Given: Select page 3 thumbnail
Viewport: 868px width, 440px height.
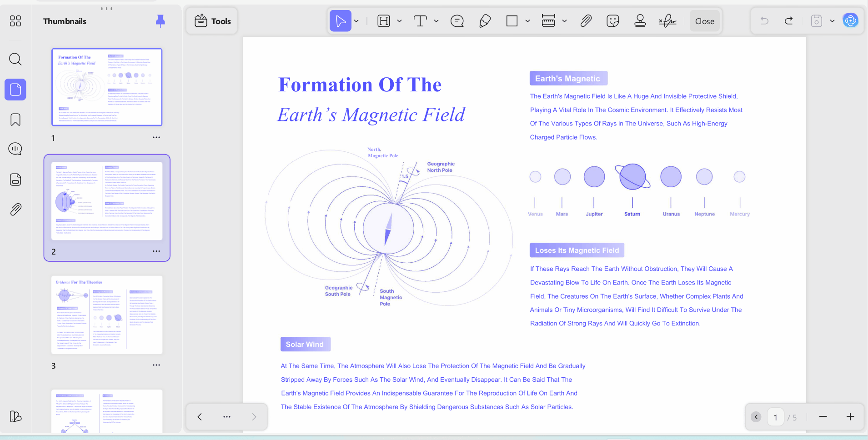Looking at the screenshot, I should [107, 315].
